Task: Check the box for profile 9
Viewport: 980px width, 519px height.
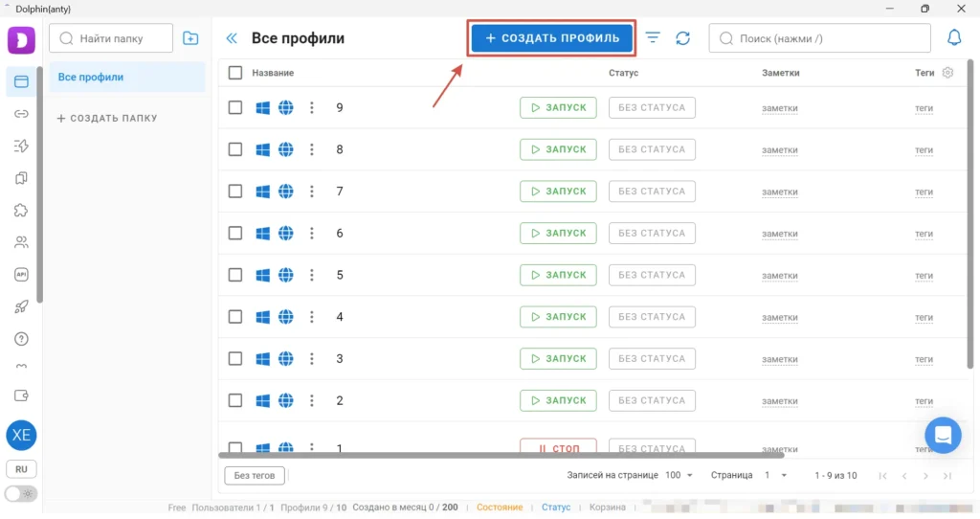Action: [235, 108]
